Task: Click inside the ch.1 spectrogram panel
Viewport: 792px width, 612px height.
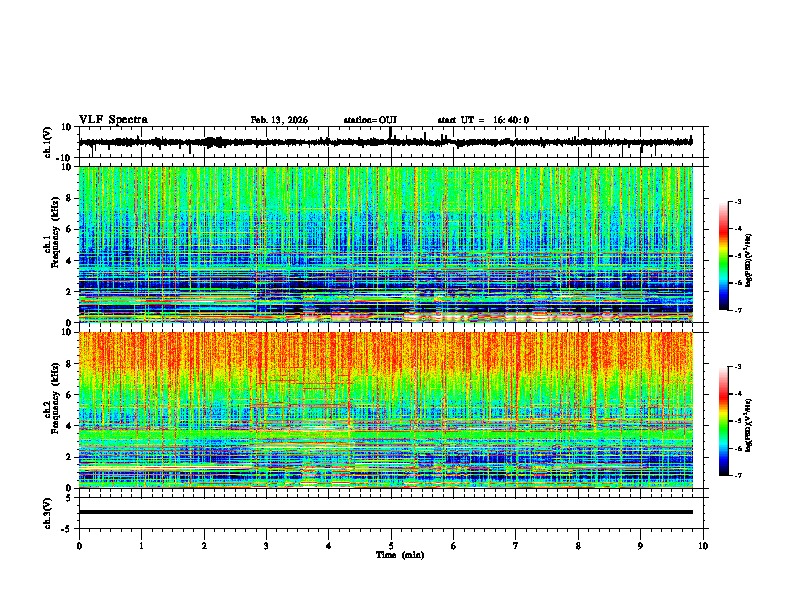Action: tap(386, 244)
